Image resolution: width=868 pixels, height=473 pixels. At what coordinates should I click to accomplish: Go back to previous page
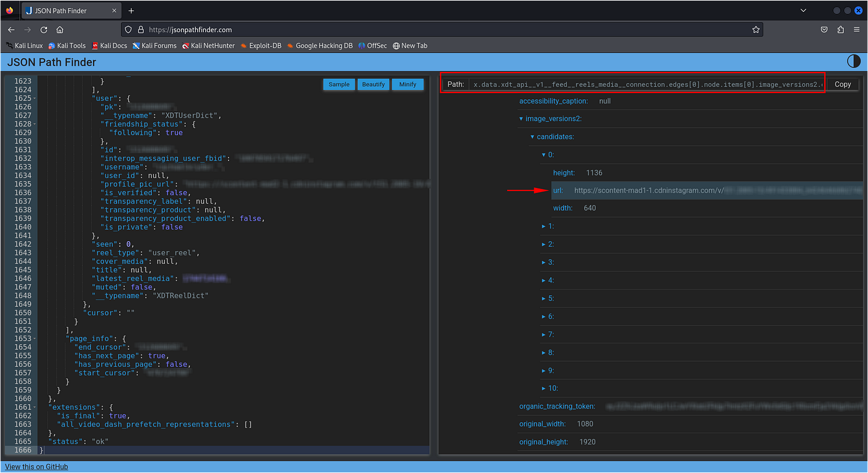[x=11, y=29]
